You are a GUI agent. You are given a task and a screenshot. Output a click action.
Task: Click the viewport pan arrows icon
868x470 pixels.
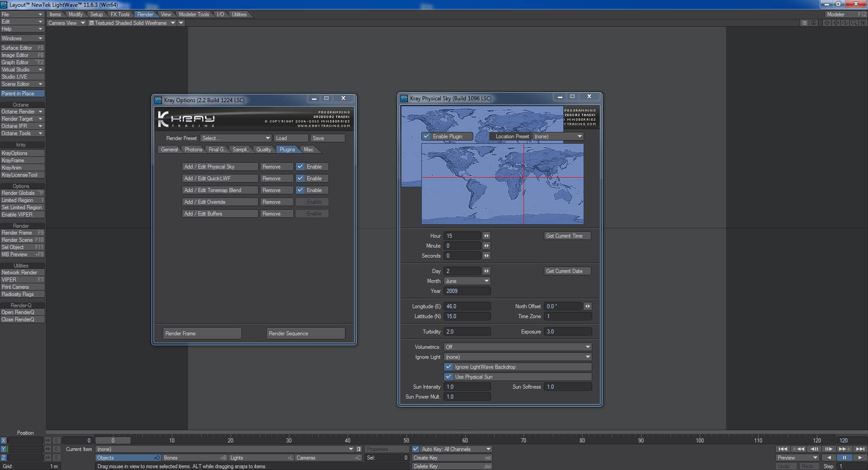(x=836, y=23)
